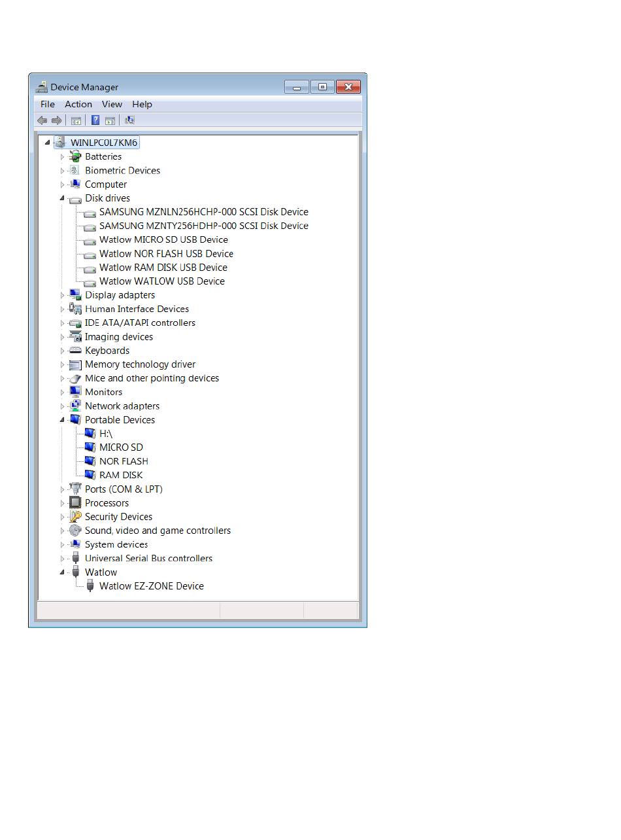Select MICRO SD under Portable Devices
Screen dimensions: 621x840
[x=121, y=447]
